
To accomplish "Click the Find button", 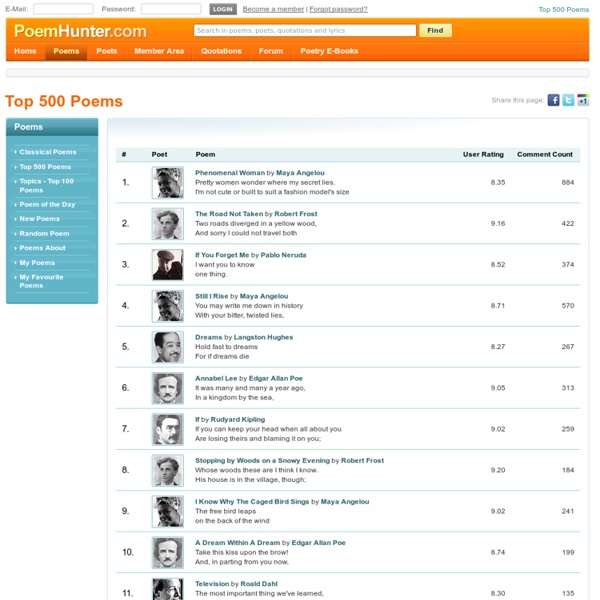I will (x=435, y=30).
